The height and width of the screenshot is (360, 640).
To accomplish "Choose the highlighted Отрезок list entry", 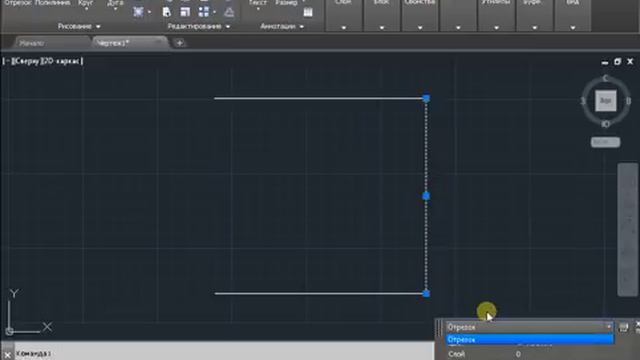I will [530, 340].
